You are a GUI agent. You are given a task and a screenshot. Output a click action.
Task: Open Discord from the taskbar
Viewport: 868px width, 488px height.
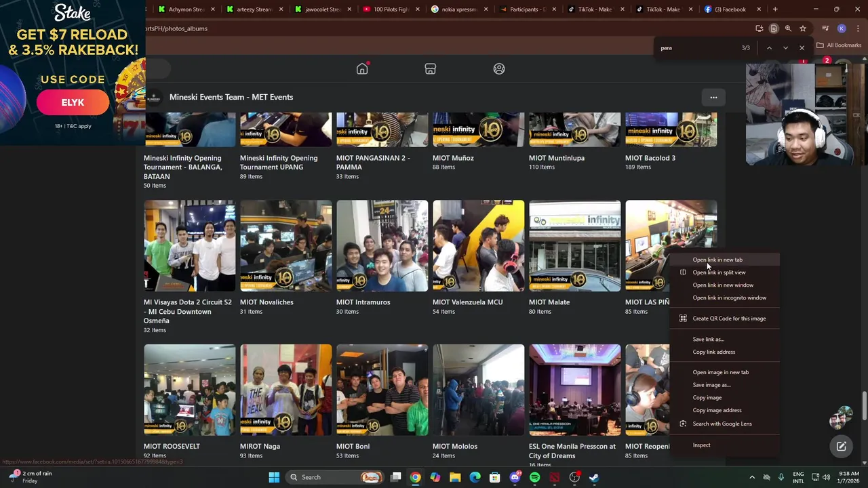[515, 477]
